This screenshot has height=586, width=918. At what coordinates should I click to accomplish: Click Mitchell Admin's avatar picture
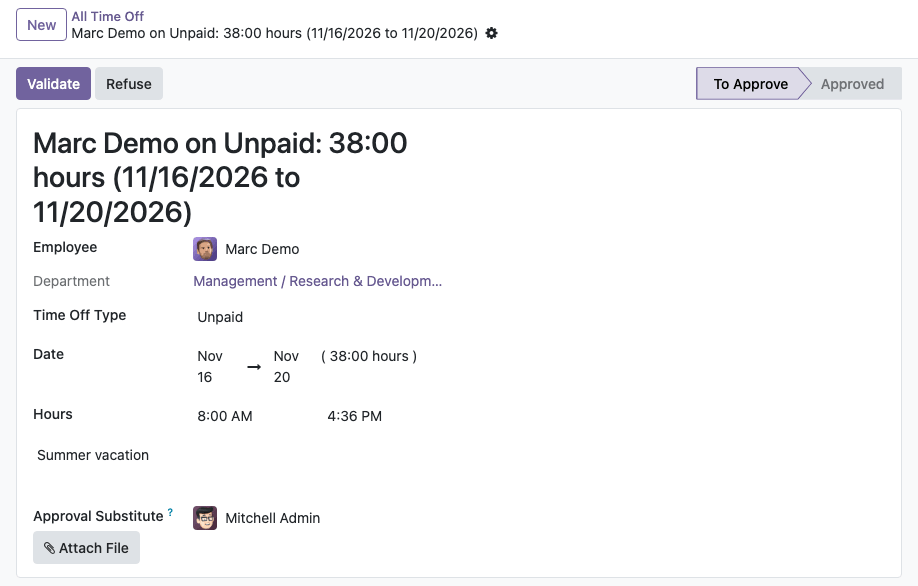click(205, 518)
